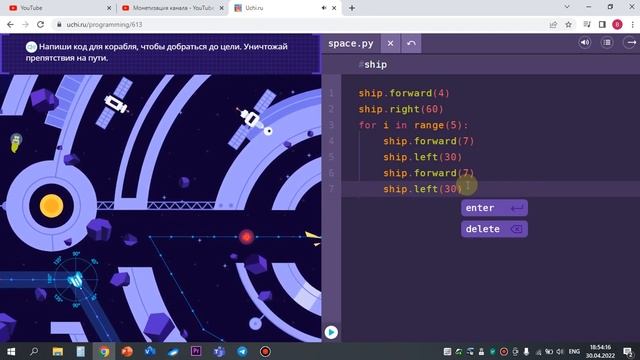Open the Windows Start menu
Viewport: 640px width, 360px height.
pos(11,351)
